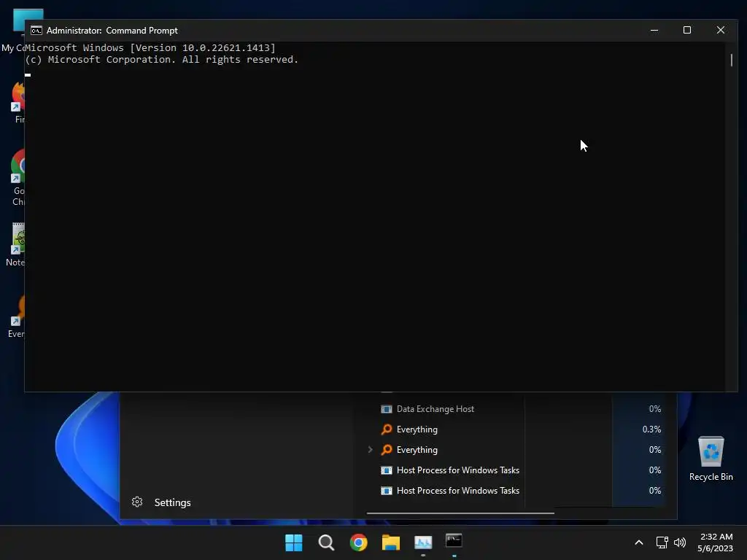Image resolution: width=747 pixels, height=560 pixels.
Task: Click the Task Manager Settings gear icon
Action: point(137,502)
